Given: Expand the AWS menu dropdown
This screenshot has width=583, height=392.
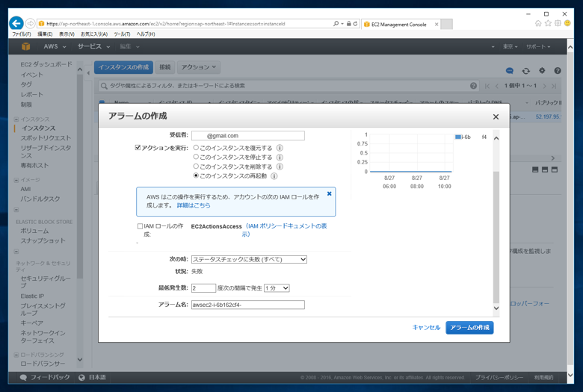Looking at the screenshot, I should click(55, 46).
